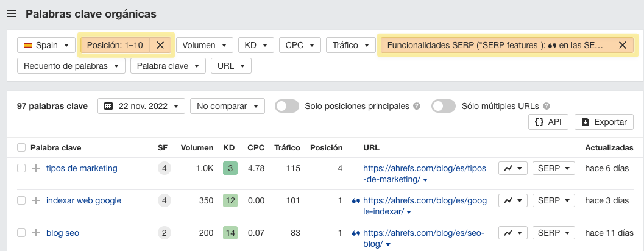The width and height of the screenshot is (644, 251).
Task: Show help for Sólo múltiples URLs
Action: [x=546, y=107]
